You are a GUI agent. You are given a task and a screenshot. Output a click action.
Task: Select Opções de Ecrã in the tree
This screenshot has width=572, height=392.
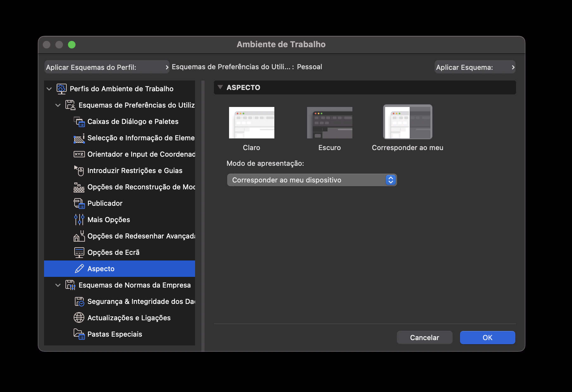[x=120, y=252]
